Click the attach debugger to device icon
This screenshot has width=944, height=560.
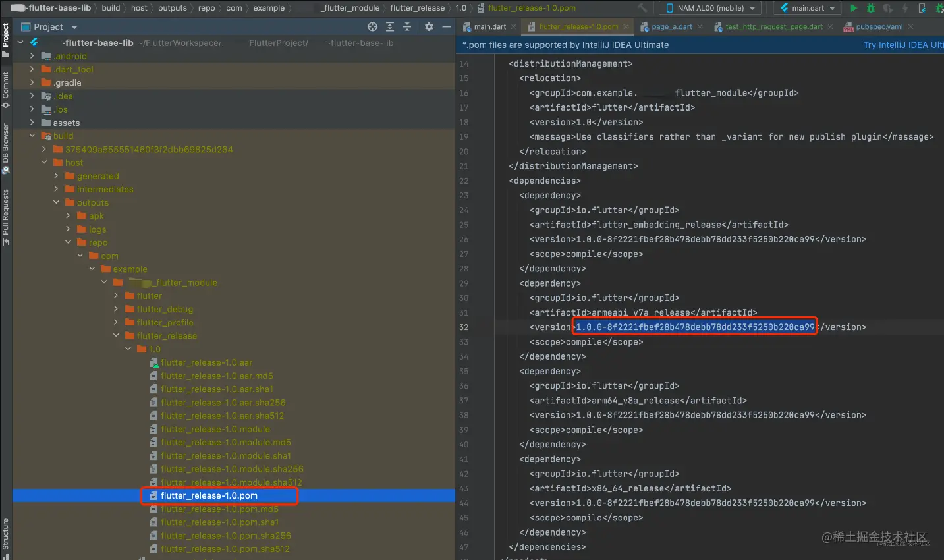point(922,8)
